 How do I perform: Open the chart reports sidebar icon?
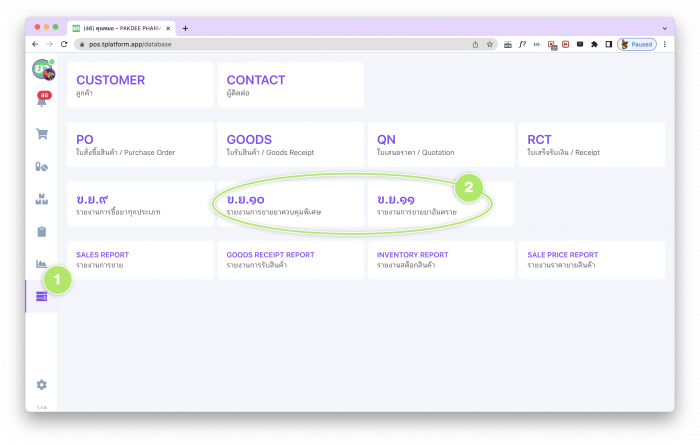(x=42, y=264)
